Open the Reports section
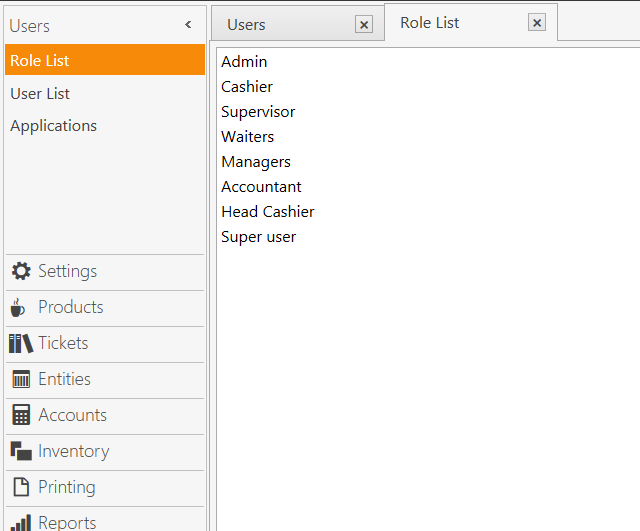The height and width of the screenshot is (531, 640). pos(105,520)
